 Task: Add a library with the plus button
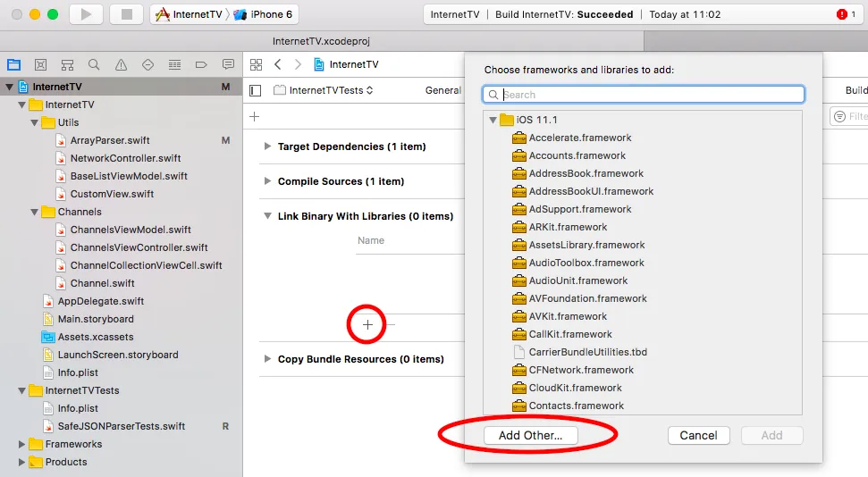click(367, 325)
